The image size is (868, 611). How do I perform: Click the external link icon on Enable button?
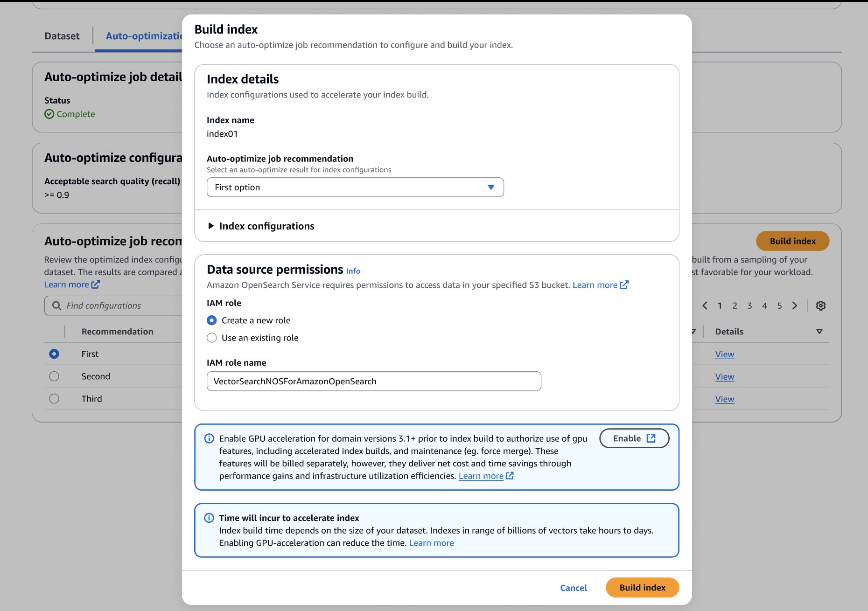point(651,438)
